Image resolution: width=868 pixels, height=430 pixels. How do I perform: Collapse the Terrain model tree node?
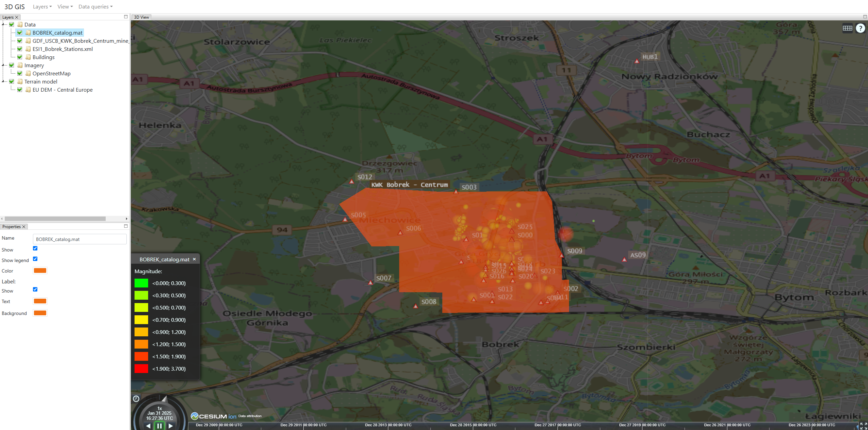(3, 81)
